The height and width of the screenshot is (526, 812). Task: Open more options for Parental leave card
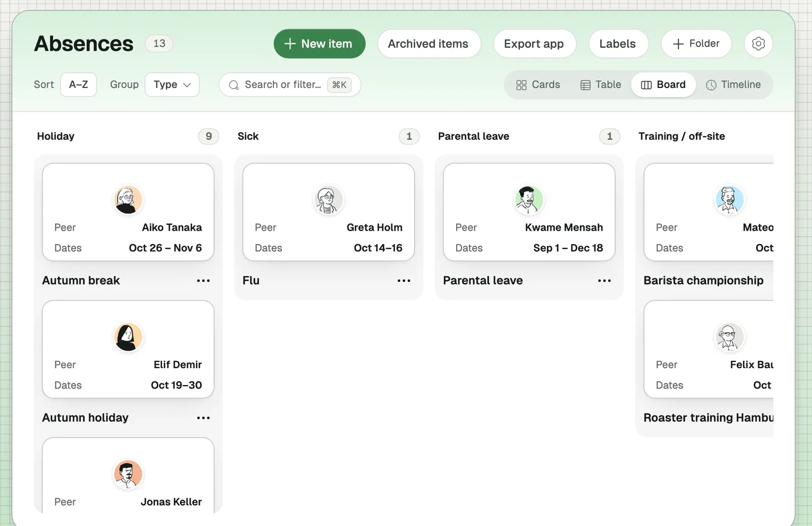point(604,280)
